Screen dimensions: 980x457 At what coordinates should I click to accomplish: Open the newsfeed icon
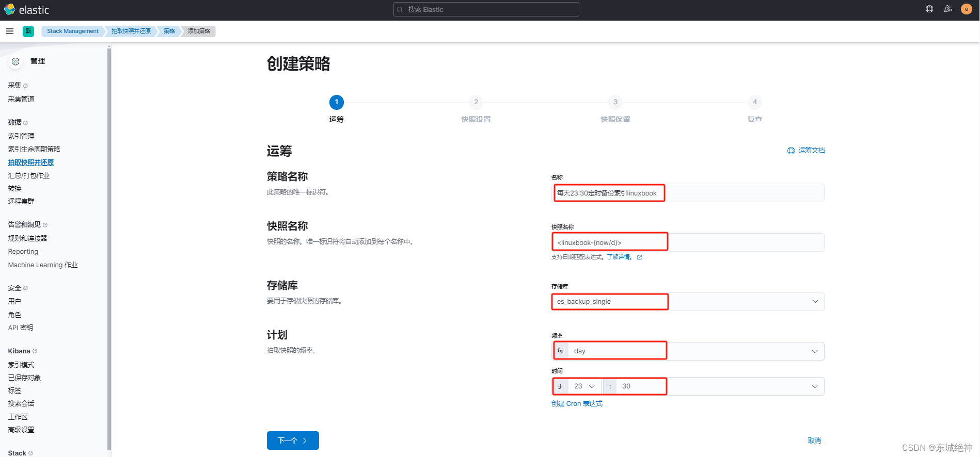pos(948,9)
